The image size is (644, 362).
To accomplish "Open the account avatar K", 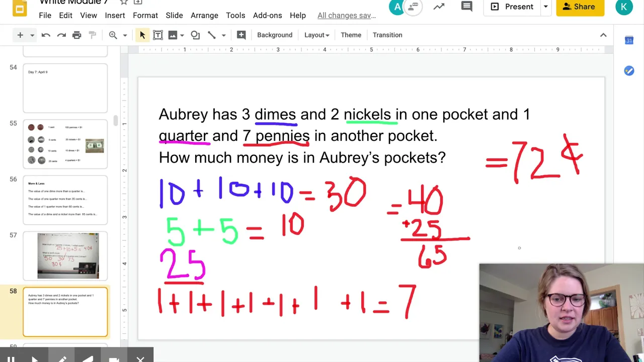I will point(624,7).
